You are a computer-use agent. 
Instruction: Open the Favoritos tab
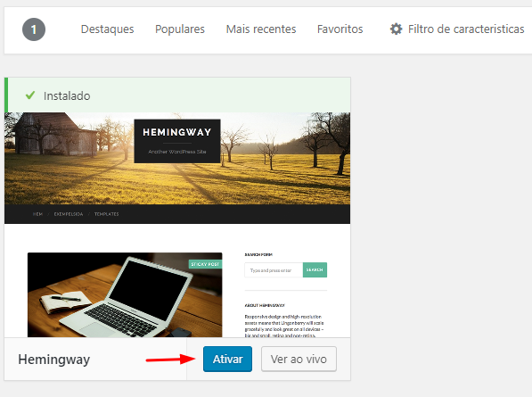[340, 29]
